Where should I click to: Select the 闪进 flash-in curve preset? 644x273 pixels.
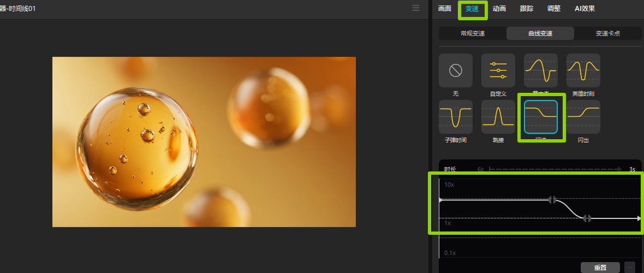click(x=540, y=117)
